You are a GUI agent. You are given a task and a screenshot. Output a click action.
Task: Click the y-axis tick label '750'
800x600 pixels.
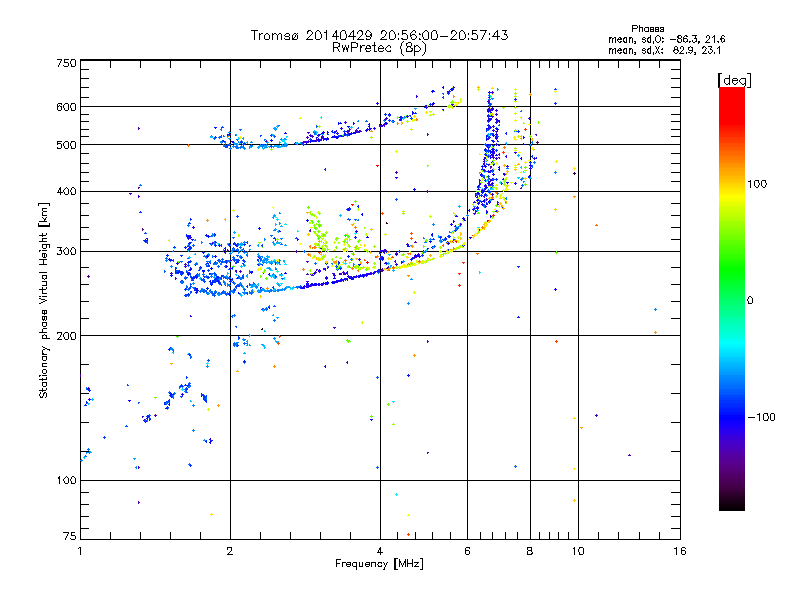66,63
